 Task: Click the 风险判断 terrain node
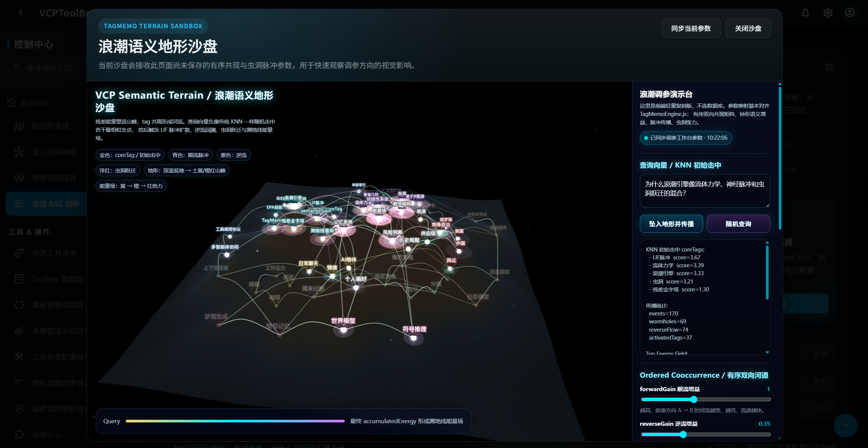coord(393,240)
